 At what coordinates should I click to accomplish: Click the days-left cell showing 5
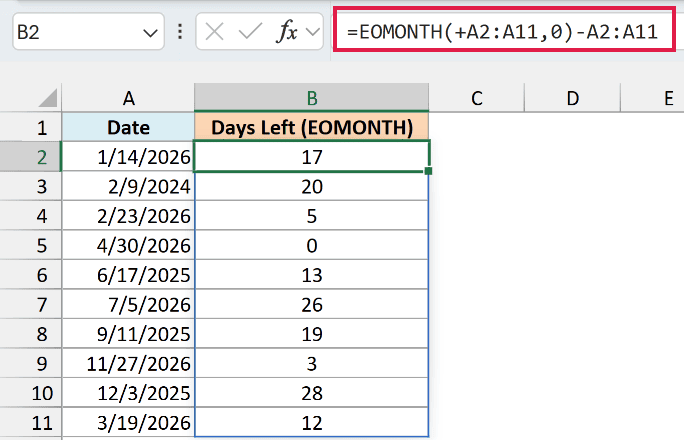[311, 216]
